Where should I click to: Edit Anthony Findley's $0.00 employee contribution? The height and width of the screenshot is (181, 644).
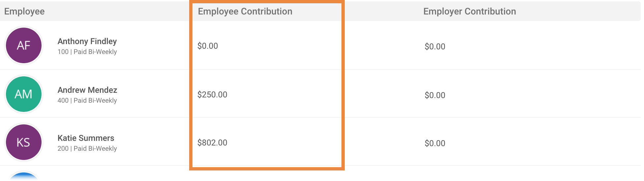[208, 46]
